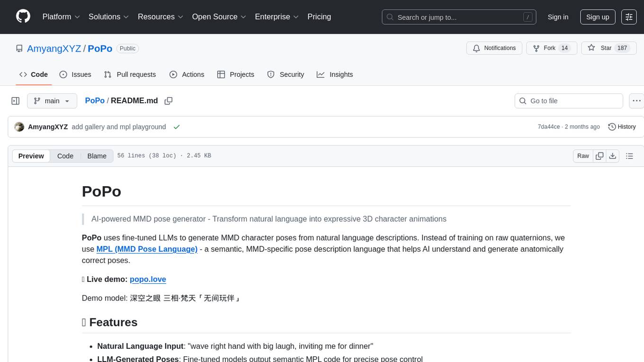Viewport: 644px width, 362px height.
Task: Open the MPL (MMD Pose Language) link
Action: click(147, 249)
